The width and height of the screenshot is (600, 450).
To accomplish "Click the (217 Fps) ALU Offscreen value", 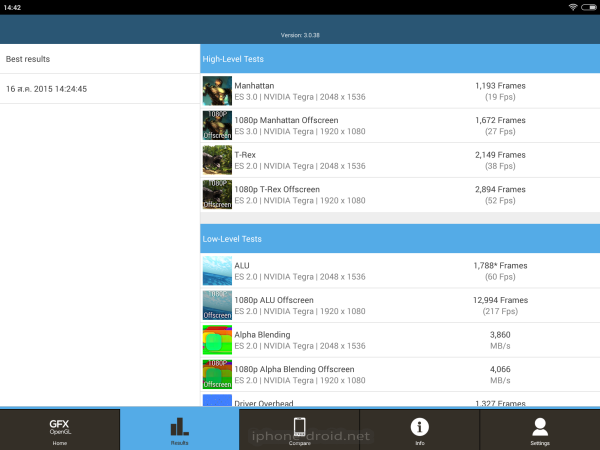I will click(500, 311).
